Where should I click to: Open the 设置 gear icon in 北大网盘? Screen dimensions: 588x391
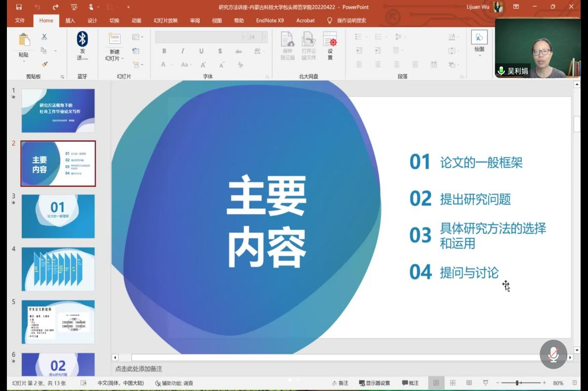(x=330, y=40)
